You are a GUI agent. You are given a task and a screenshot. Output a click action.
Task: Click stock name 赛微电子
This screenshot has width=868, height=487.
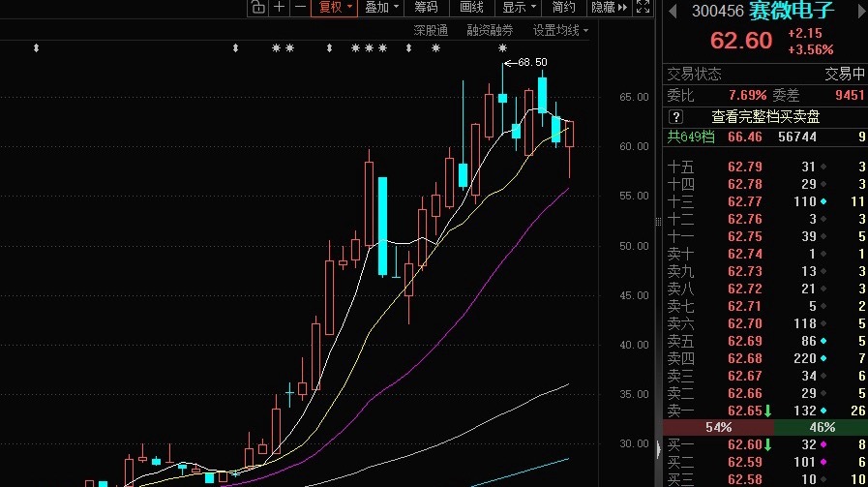click(791, 10)
